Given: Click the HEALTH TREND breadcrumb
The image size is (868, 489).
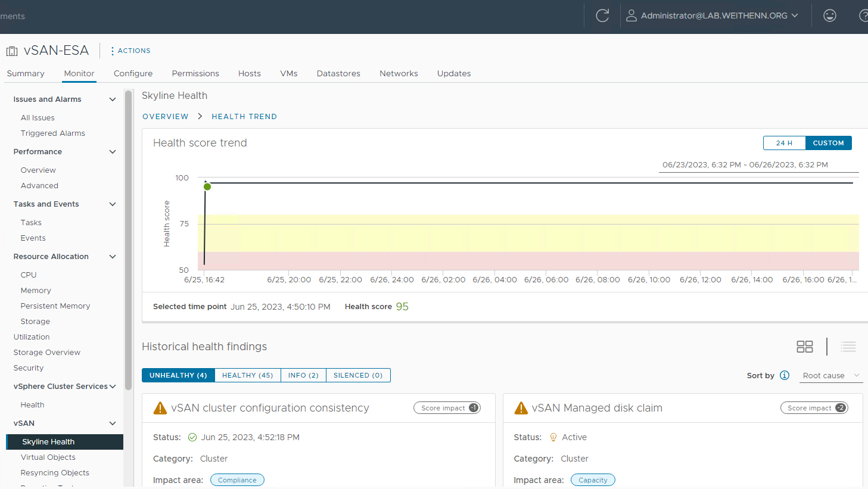Looking at the screenshot, I should (x=244, y=117).
